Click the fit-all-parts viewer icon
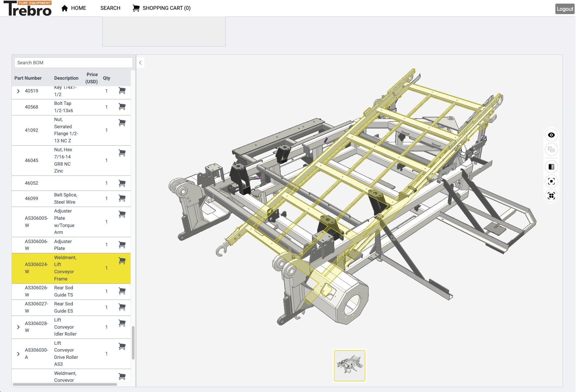 click(551, 196)
